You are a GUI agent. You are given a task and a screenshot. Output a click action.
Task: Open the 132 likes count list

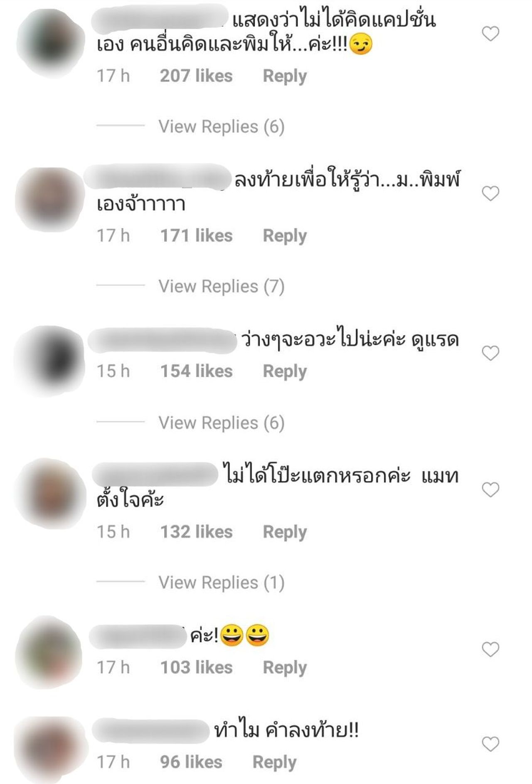point(196,532)
